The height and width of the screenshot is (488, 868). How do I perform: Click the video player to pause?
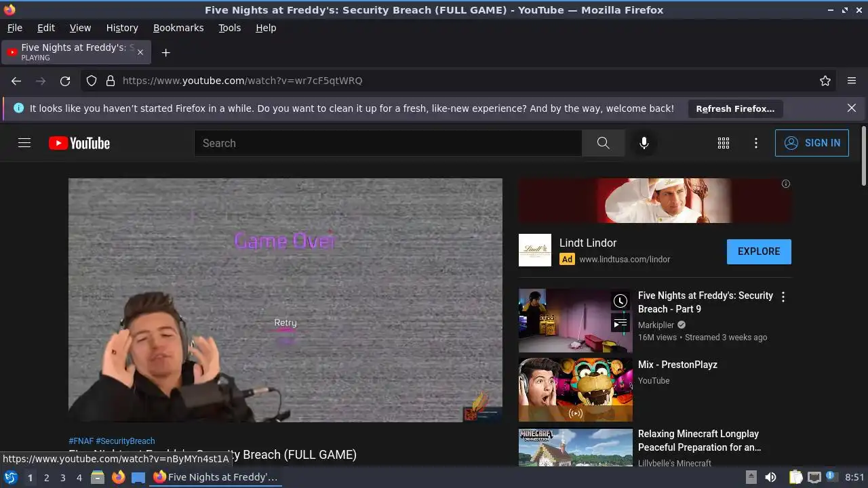[x=285, y=300]
